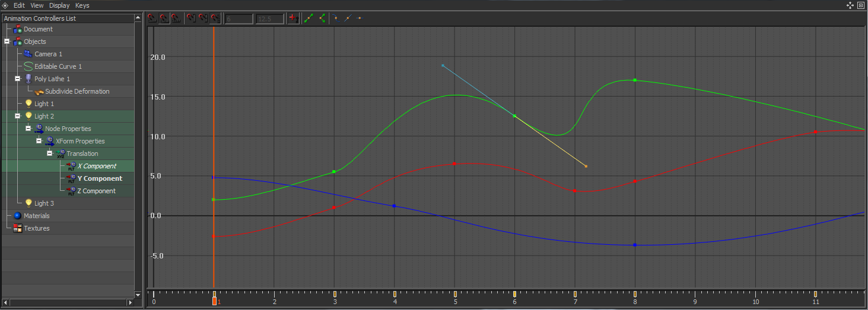Click the blue sphere icon beside Materials
The image size is (868, 310).
coord(17,216)
